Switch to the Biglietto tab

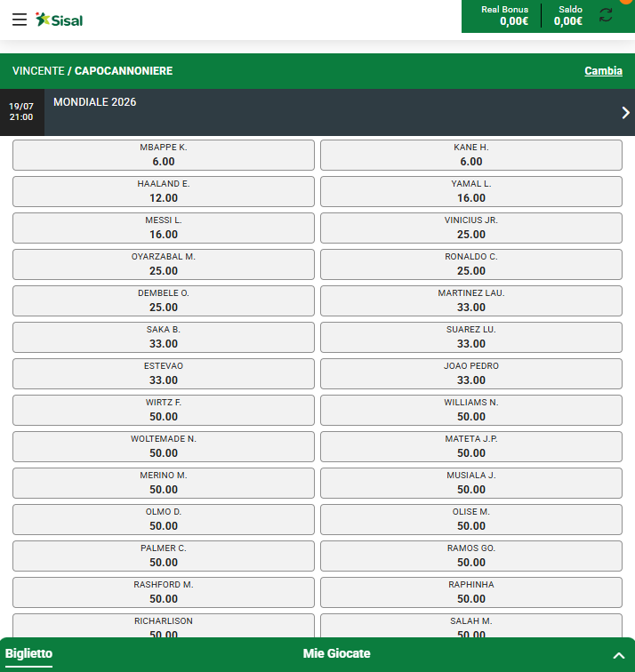[28, 653]
